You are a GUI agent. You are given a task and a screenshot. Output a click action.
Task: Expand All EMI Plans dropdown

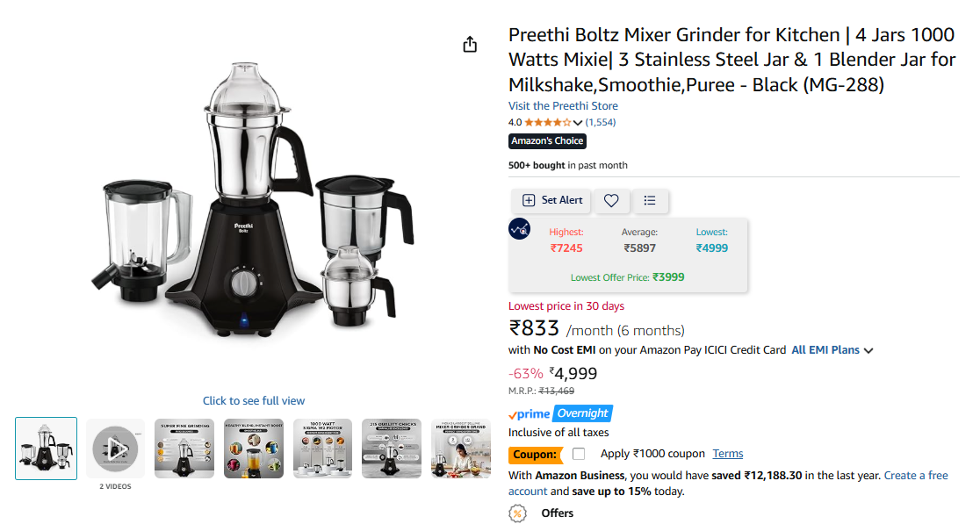[832, 350]
